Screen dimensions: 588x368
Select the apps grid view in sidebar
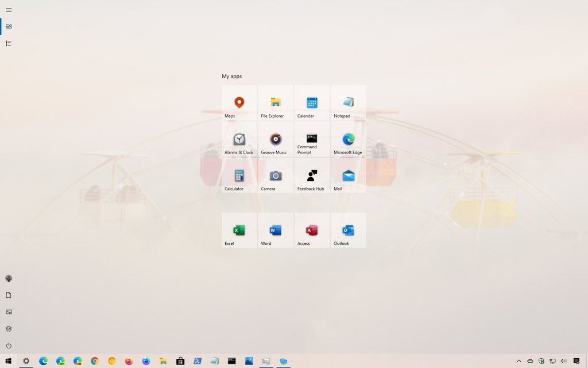click(x=8, y=26)
